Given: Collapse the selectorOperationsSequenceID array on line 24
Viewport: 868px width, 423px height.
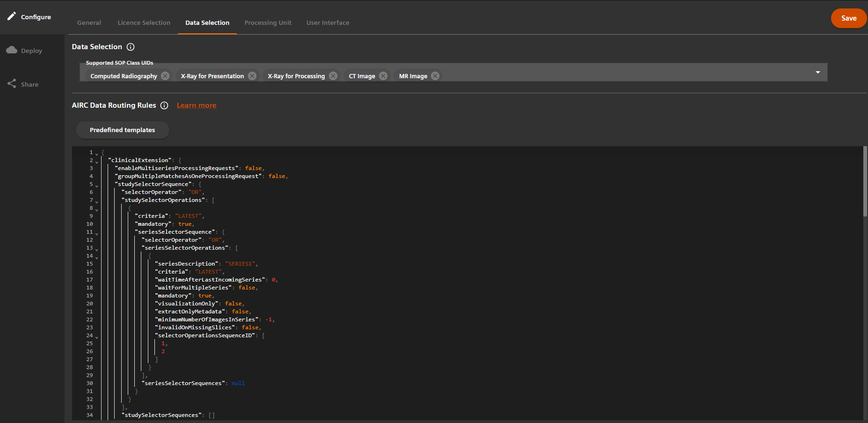Looking at the screenshot, I should click(96, 337).
